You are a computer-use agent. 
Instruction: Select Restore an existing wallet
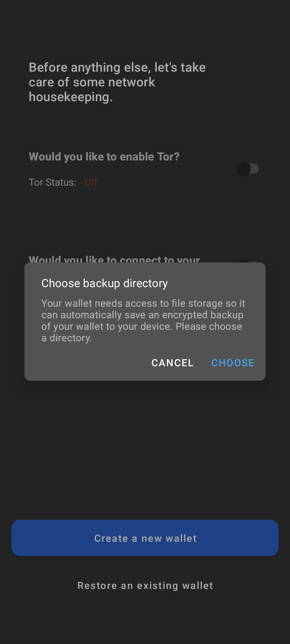[x=145, y=586]
